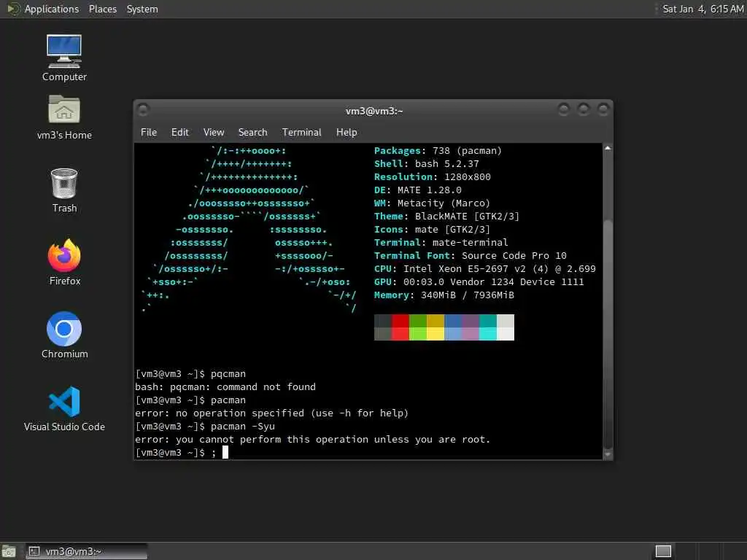Image resolution: width=747 pixels, height=560 pixels.
Task: Click the last prompt line with the cursor
Action: click(182, 452)
